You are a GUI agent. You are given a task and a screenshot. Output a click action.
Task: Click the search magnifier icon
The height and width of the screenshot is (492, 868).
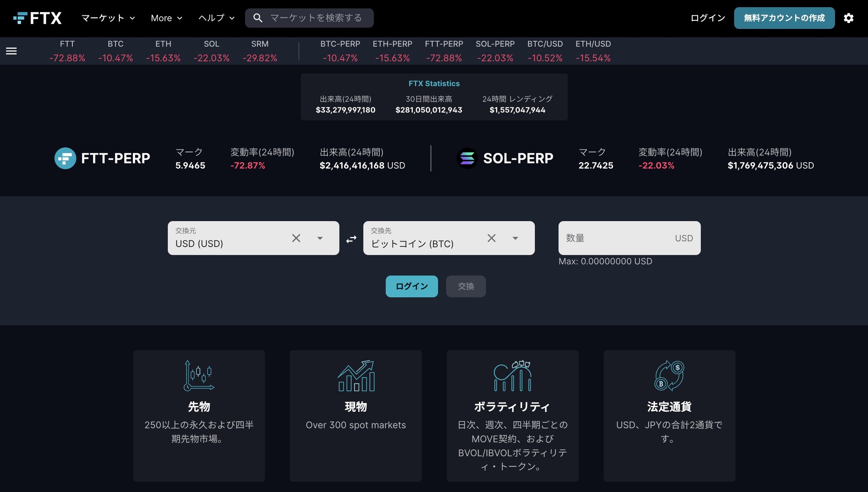(x=258, y=18)
